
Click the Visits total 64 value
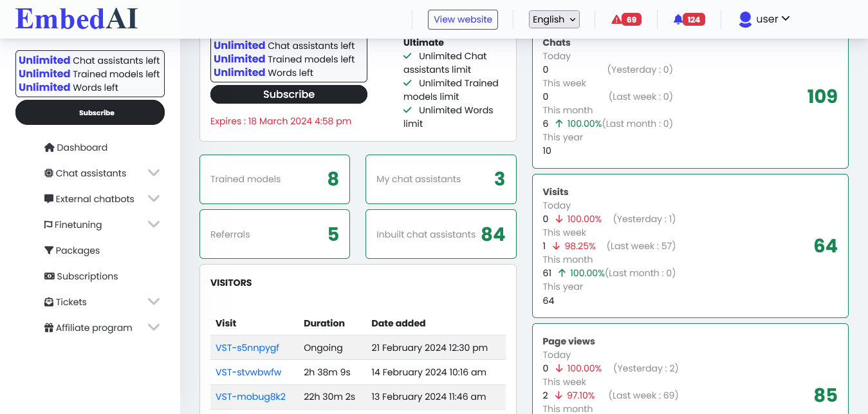coord(826,246)
